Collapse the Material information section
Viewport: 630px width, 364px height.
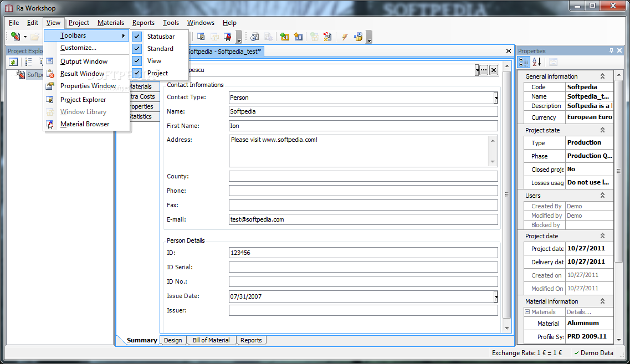pyautogui.click(x=602, y=301)
